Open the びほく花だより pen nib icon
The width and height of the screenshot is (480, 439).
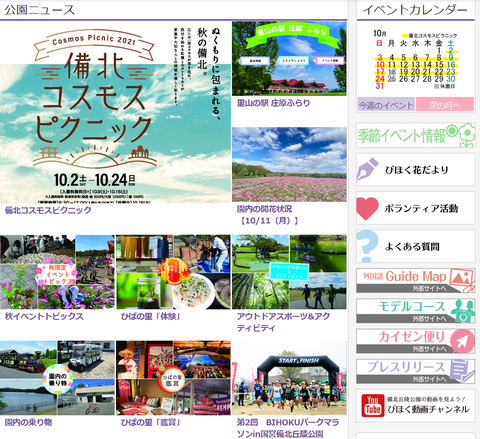coord(367,169)
